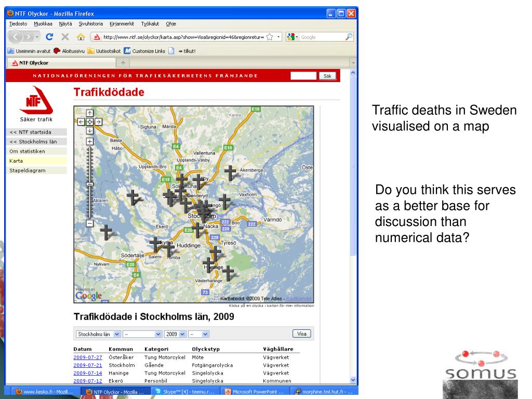This screenshot has height=399, width=532.
Task: Zoom in map with plus button
Action: click(x=89, y=141)
